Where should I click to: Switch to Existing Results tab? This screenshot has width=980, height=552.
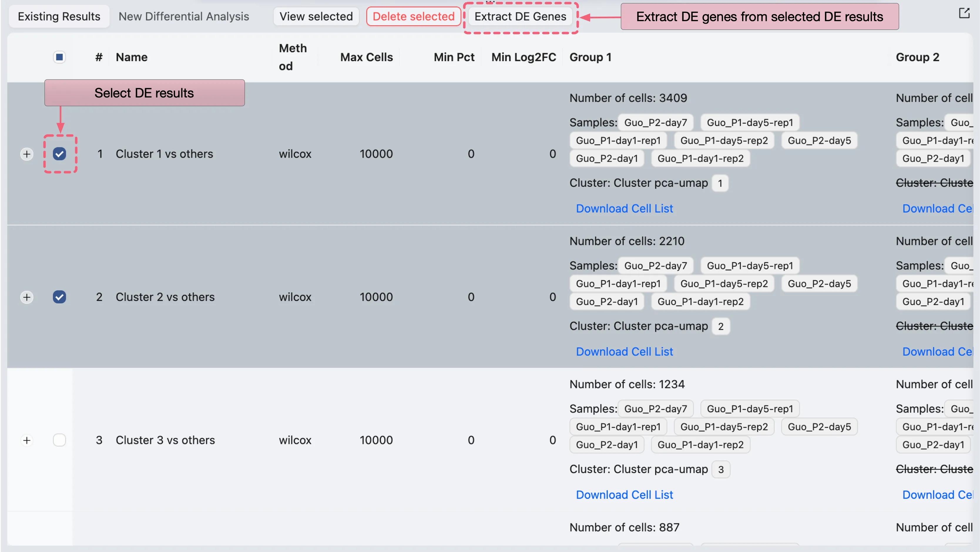[59, 16]
